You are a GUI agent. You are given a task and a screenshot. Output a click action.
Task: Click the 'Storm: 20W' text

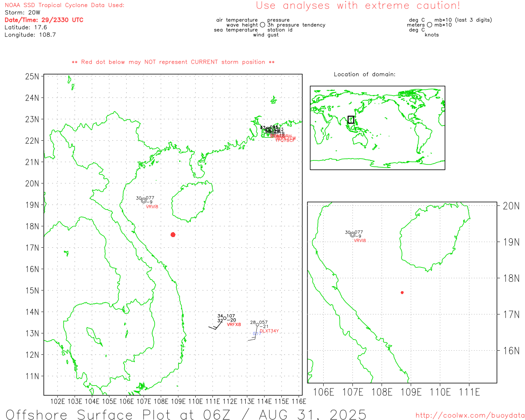click(x=23, y=13)
